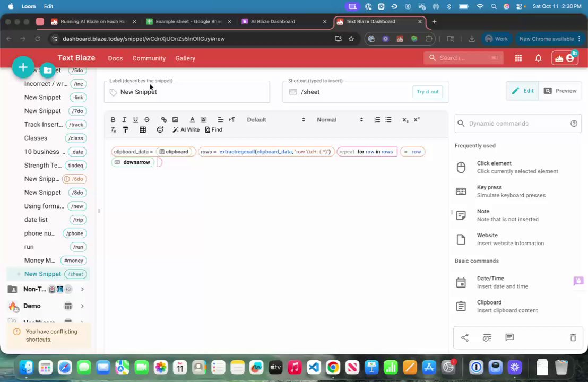
Task: Add the Website command
Action: 517,239
